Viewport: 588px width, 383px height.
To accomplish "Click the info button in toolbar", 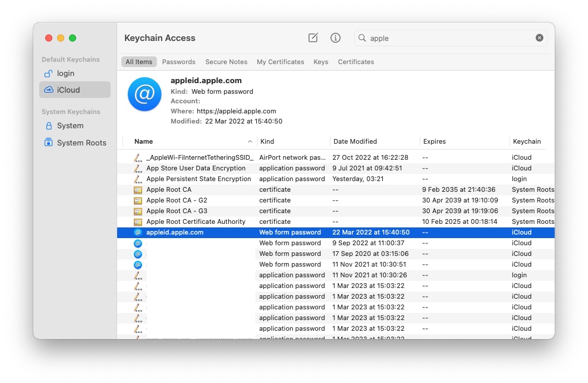I will click(335, 38).
